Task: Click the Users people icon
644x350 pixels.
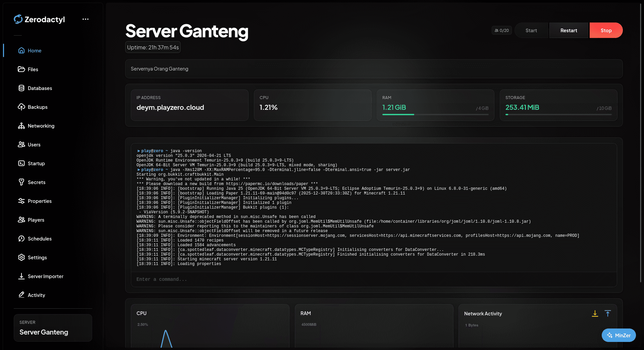Action: point(21,144)
